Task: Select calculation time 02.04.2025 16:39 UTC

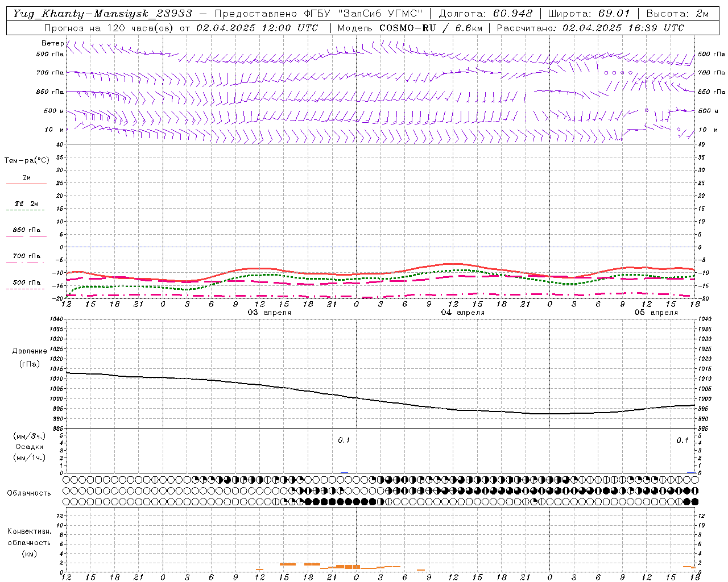Action: (x=623, y=28)
